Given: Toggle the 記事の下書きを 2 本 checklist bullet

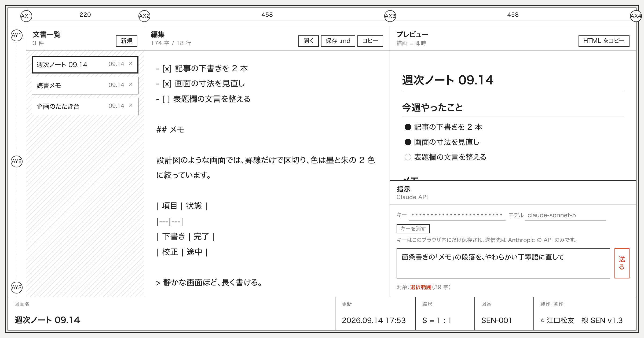Looking at the screenshot, I should coord(408,127).
